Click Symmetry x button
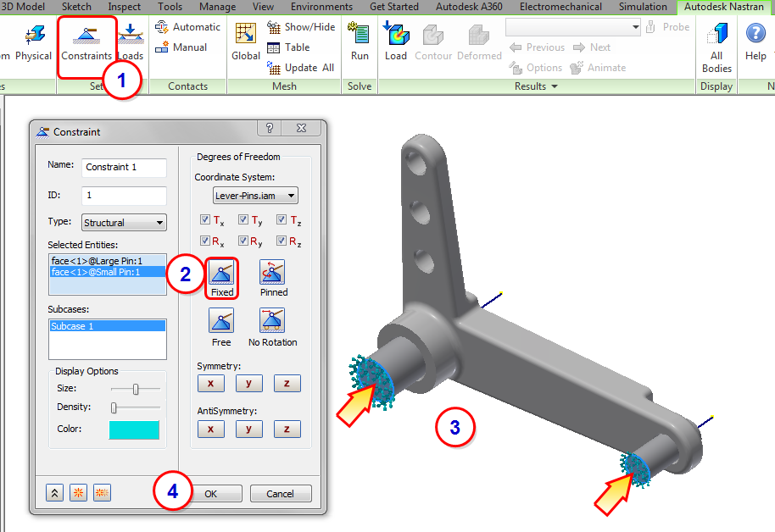Image resolution: width=775 pixels, height=532 pixels. click(210, 383)
